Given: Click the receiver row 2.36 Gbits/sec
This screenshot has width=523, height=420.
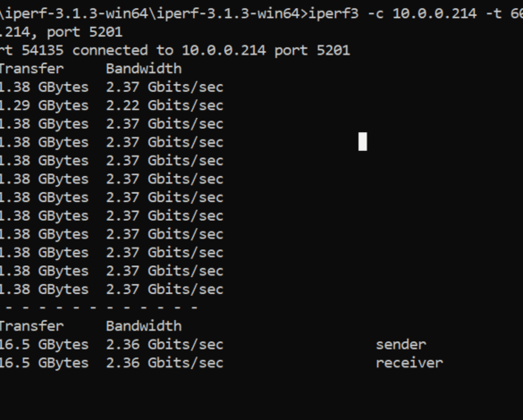Looking at the screenshot, I should point(164,363).
